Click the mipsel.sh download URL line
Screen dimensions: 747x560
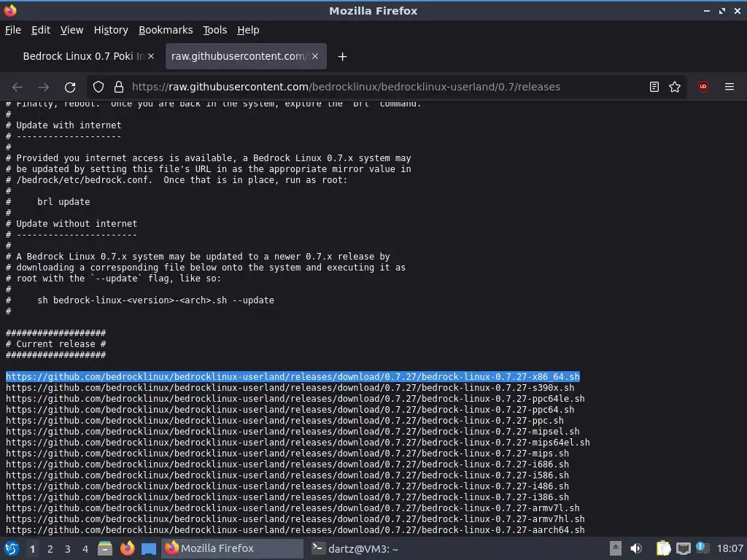(x=293, y=432)
